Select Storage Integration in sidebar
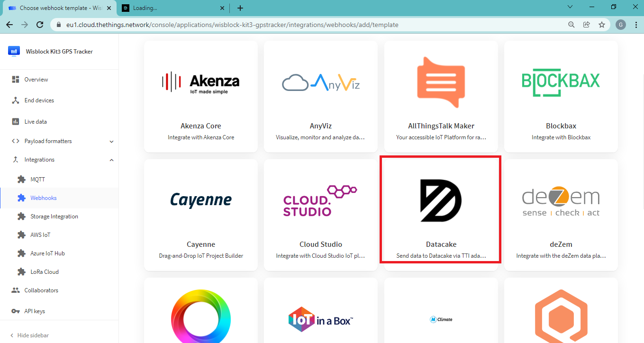This screenshot has width=644, height=343. point(54,217)
